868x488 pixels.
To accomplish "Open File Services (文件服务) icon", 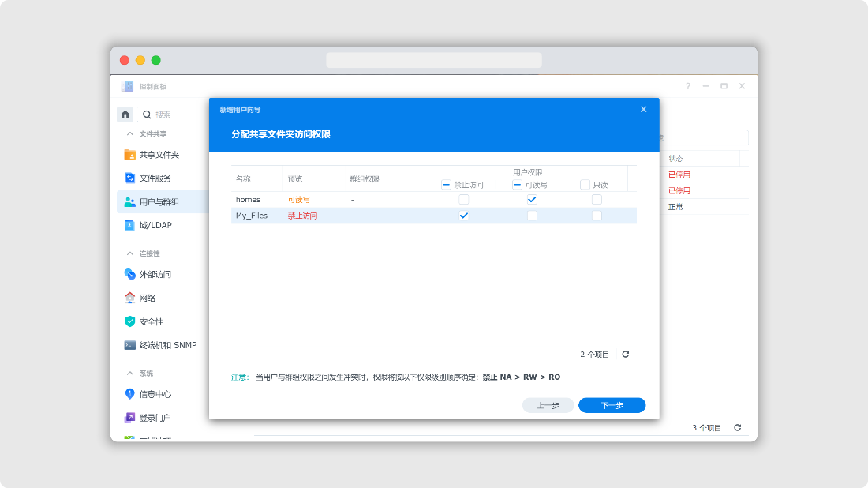I will (x=130, y=178).
